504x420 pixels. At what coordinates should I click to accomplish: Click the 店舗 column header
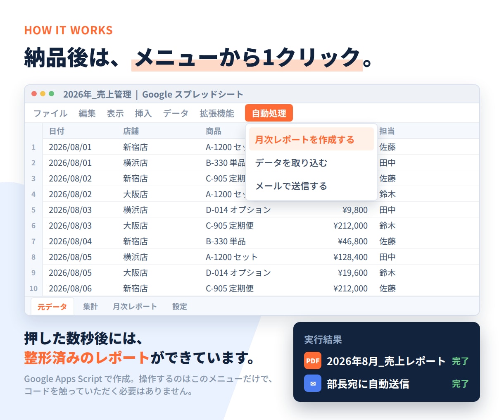pyautogui.click(x=131, y=131)
